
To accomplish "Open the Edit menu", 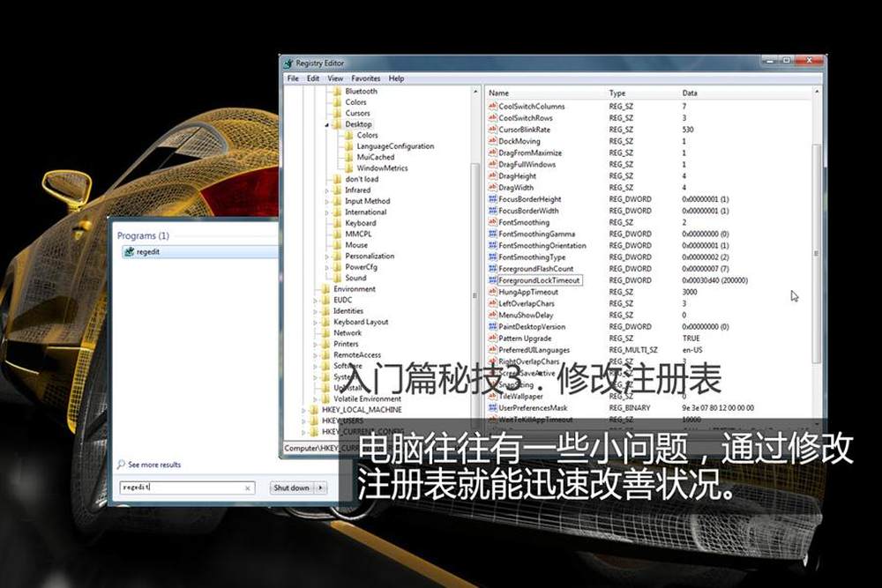I will click(313, 78).
